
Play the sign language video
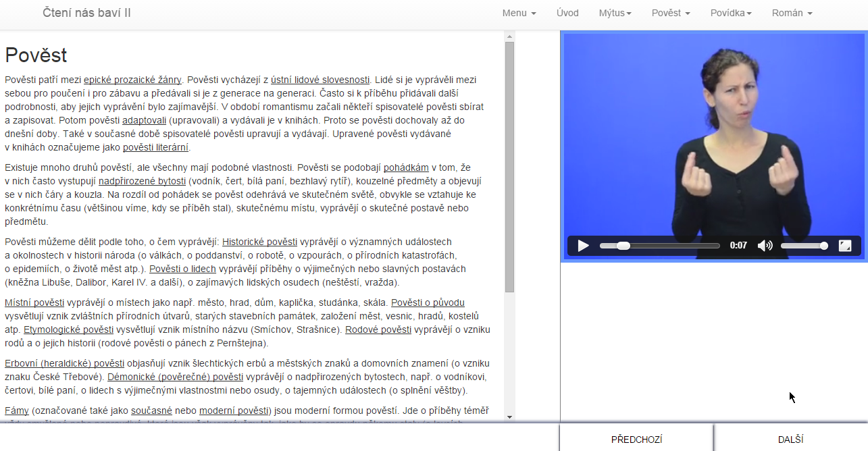(x=584, y=246)
